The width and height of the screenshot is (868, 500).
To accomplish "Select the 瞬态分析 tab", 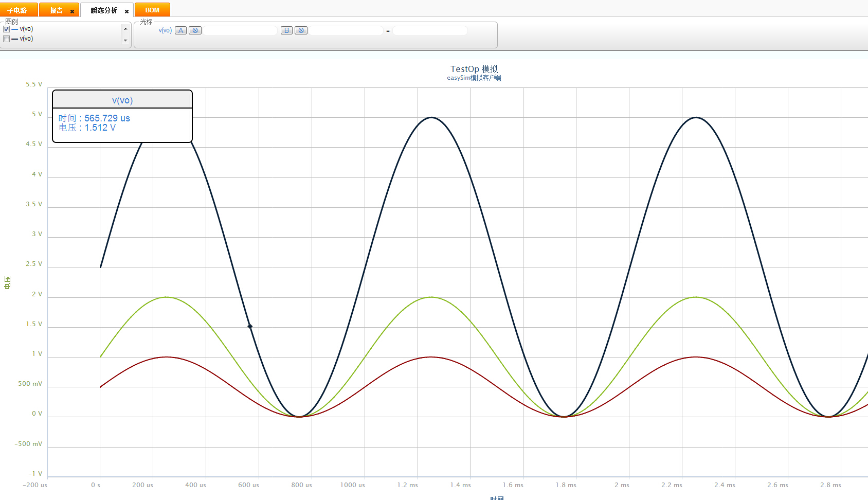I will click(104, 10).
